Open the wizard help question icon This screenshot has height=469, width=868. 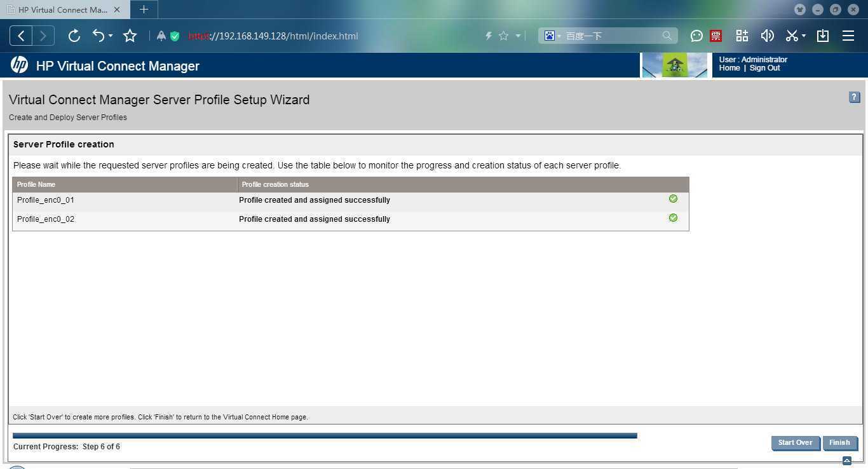[854, 97]
